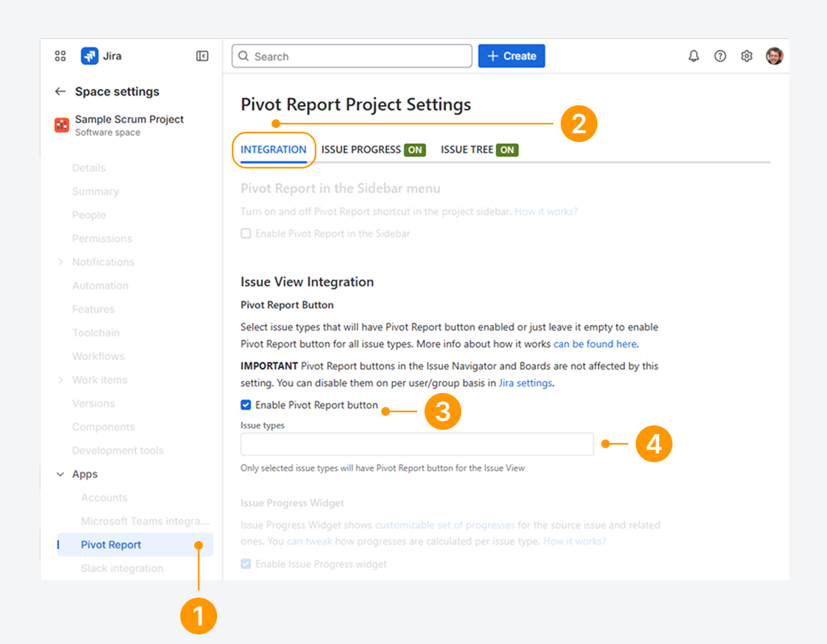Open People in space settings
The width and height of the screenshot is (827, 644).
point(88,215)
